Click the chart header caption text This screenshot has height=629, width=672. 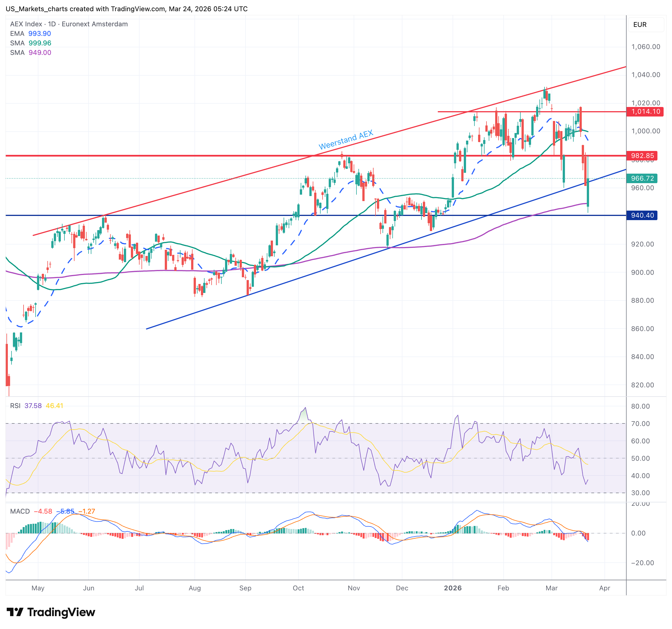coord(127,9)
